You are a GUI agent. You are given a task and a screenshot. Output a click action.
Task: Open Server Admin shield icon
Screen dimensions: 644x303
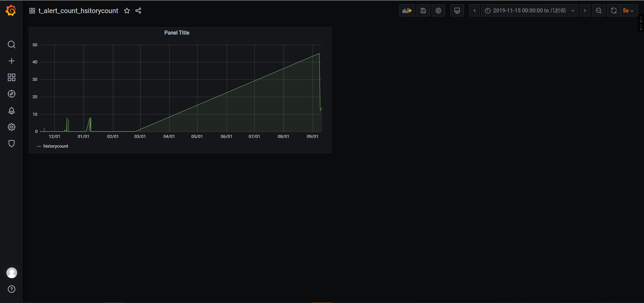tap(11, 143)
